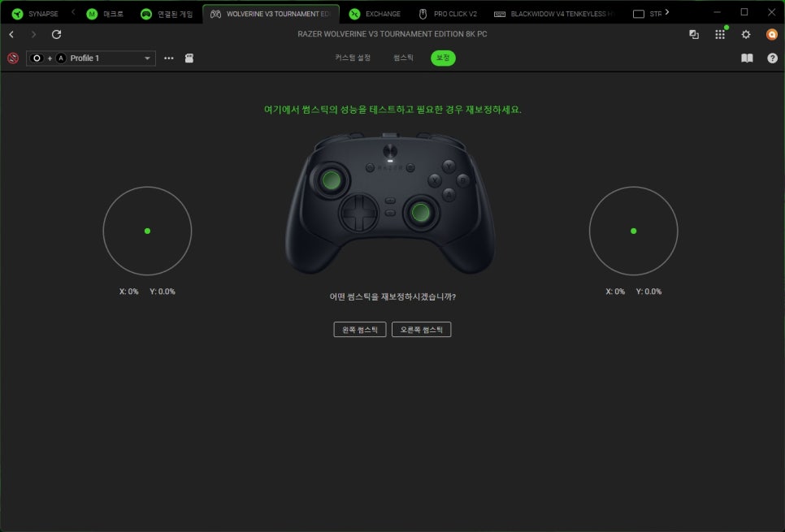Show more device tabs with right chevron
This screenshot has width=785, height=532.
pyautogui.click(x=667, y=12)
